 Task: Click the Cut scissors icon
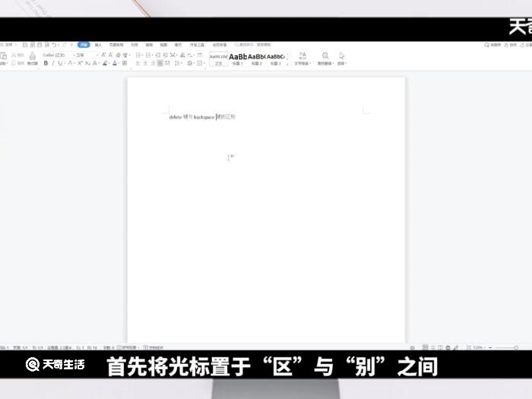(x=14, y=55)
